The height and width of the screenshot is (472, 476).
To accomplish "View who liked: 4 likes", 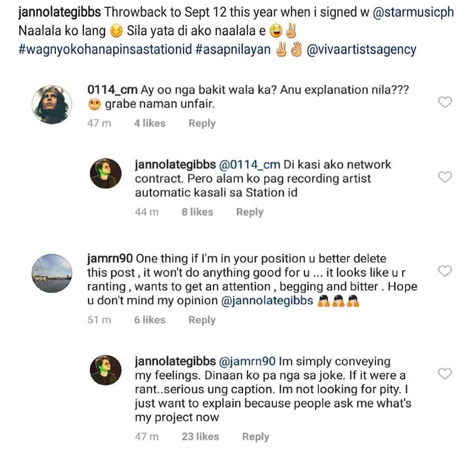I will click(150, 123).
